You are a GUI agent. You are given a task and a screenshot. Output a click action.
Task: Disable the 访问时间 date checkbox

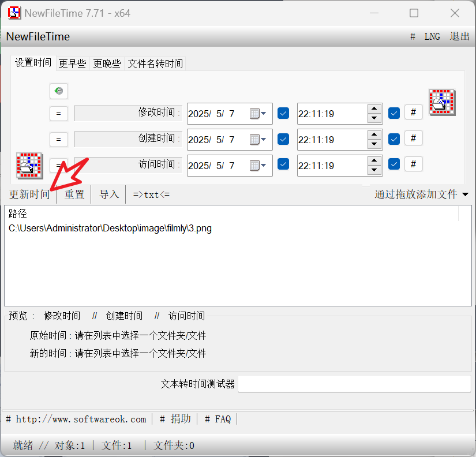tap(283, 165)
